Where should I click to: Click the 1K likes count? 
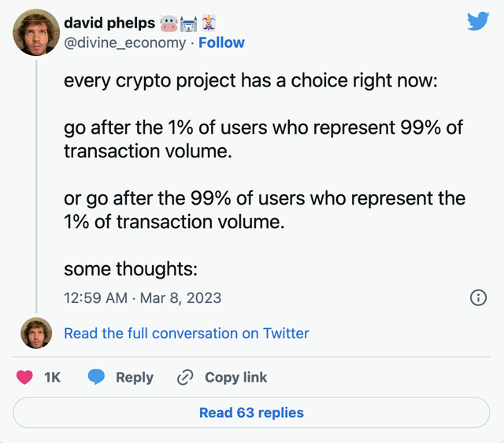(52, 378)
